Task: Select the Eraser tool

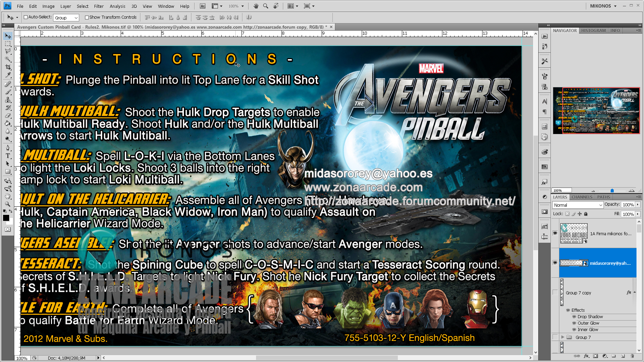Action: (x=8, y=115)
